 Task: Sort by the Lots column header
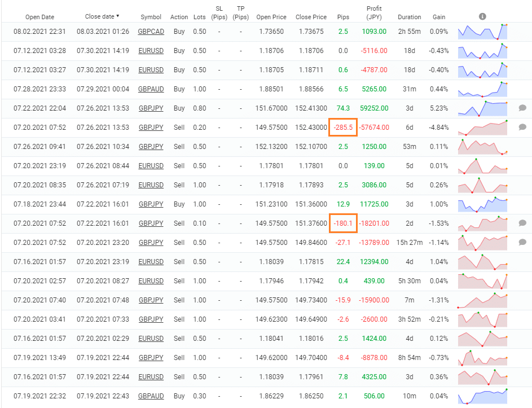pyautogui.click(x=200, y=17)
